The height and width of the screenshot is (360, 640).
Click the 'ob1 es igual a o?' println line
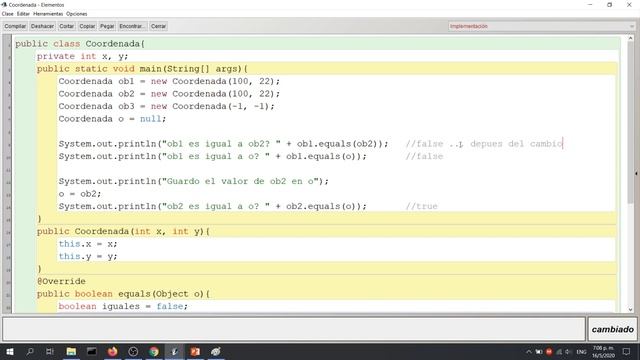(213, 156)
